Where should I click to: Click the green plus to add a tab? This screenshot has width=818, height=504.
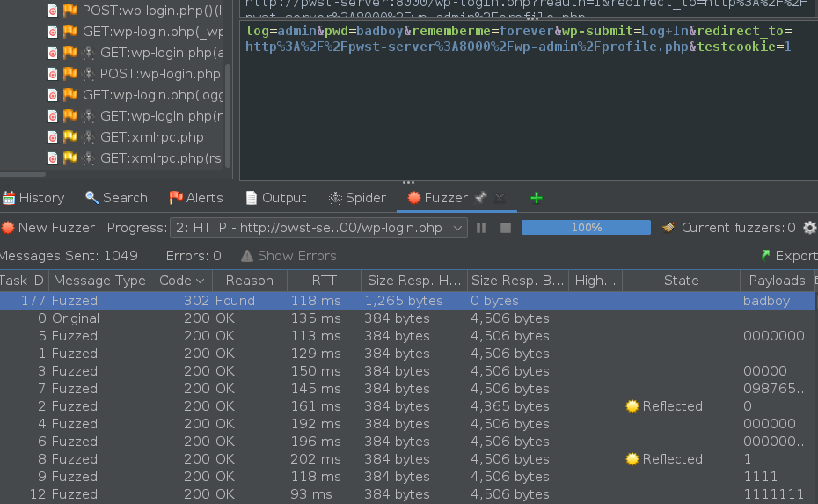[x=537, y=198]
